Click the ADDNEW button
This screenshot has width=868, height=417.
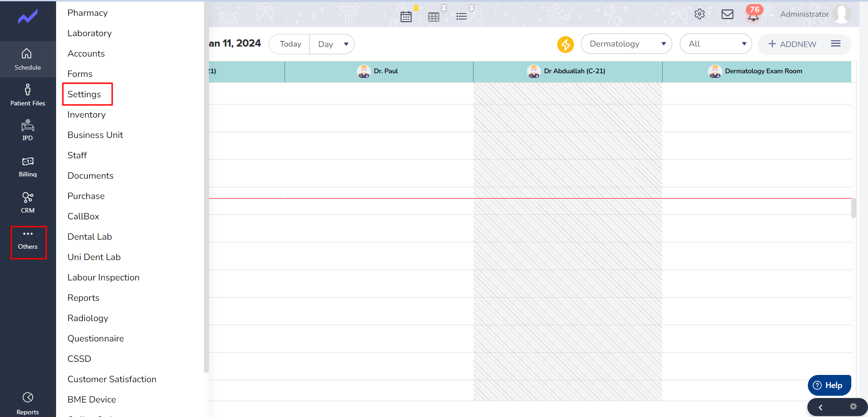click(x=792, y=44)
